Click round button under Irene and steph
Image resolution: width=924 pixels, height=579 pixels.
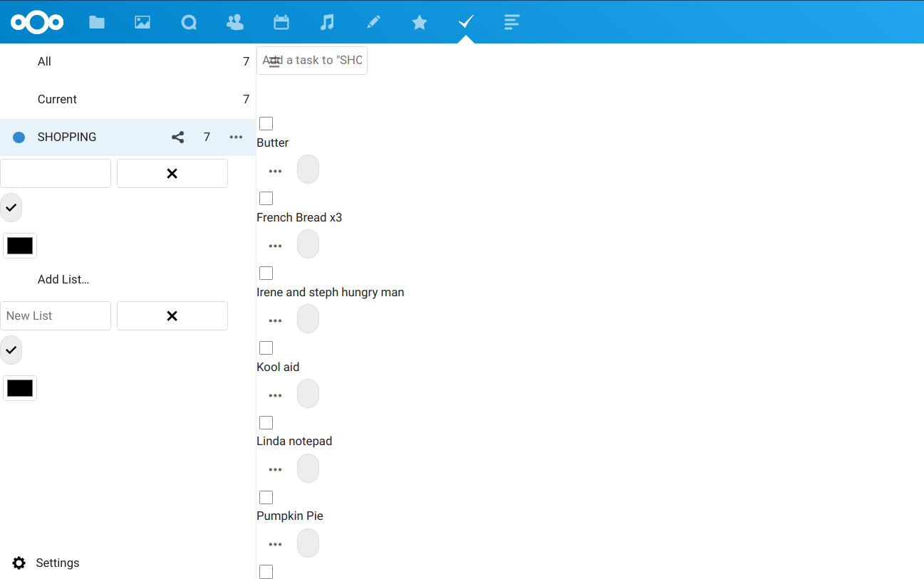pyautogui.click(x=308, y=318)
